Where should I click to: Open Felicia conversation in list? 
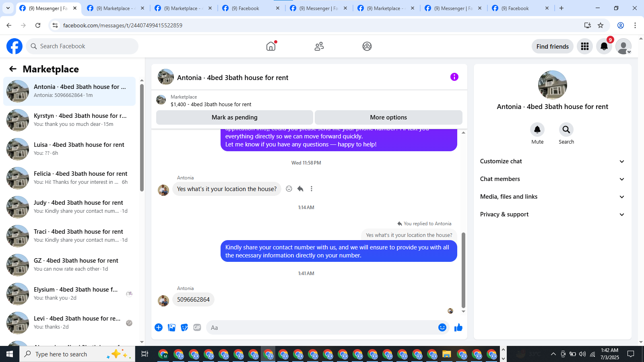[69, 178]
